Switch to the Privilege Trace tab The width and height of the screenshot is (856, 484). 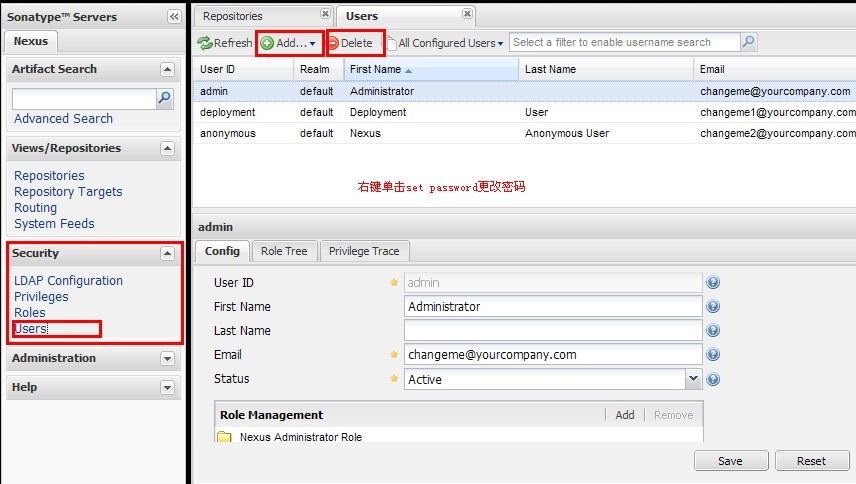364,251
